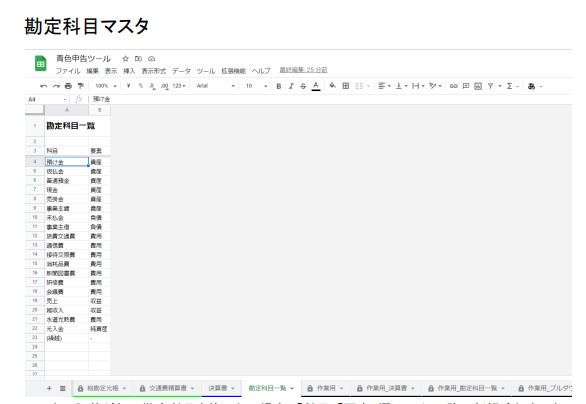Click the Move to folder icon

(x=138, y=59)
